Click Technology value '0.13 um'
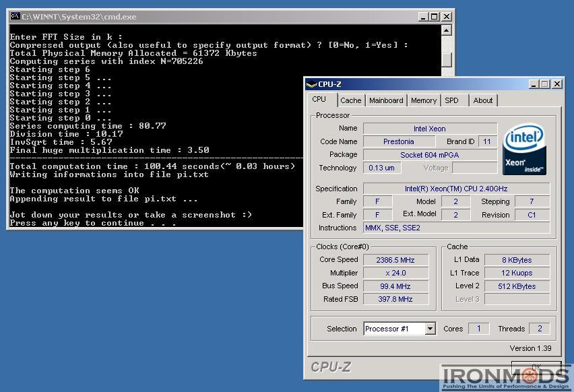 (381, 168)
